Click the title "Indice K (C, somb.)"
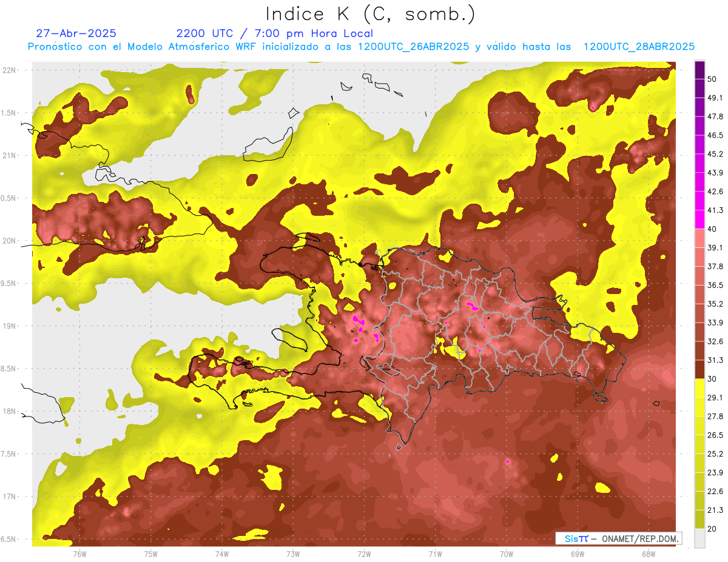The image size is (728, 562). pos(370,14)
